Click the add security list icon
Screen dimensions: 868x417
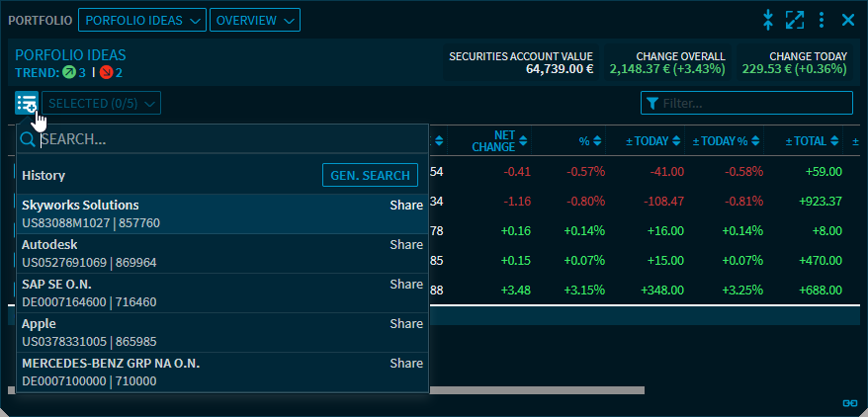click(x=26, y=103)
